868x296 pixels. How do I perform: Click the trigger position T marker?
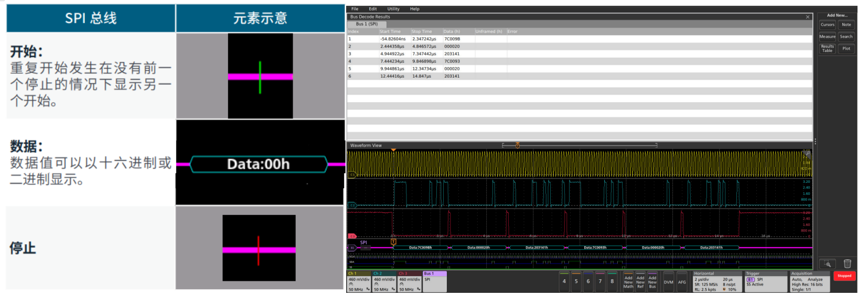[x=393, y=242]
